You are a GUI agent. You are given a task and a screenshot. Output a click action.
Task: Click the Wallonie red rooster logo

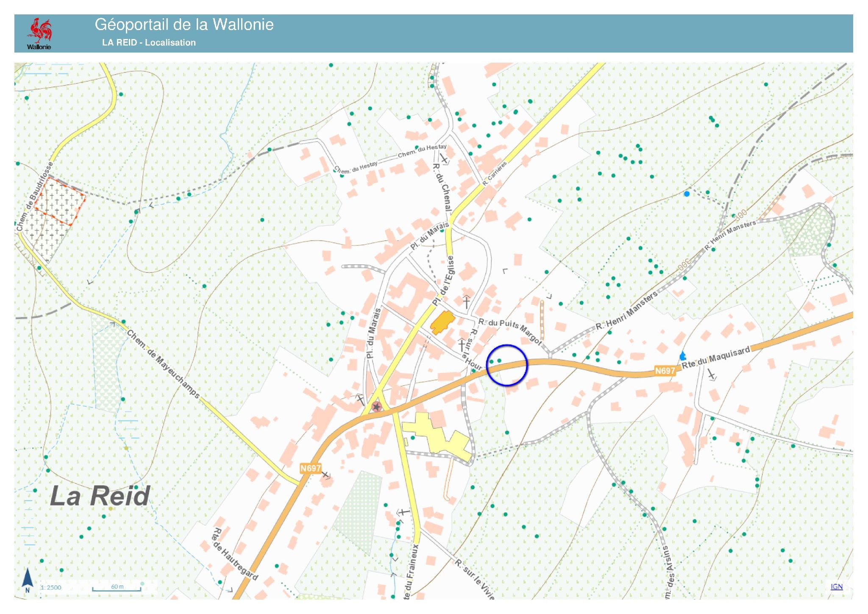(39, 31)
